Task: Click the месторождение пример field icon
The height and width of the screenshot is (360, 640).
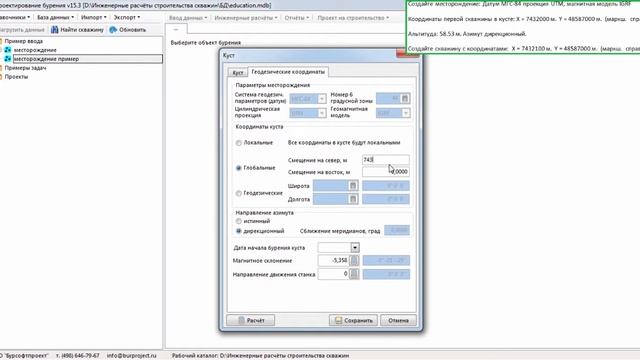Action: point(8,59)
